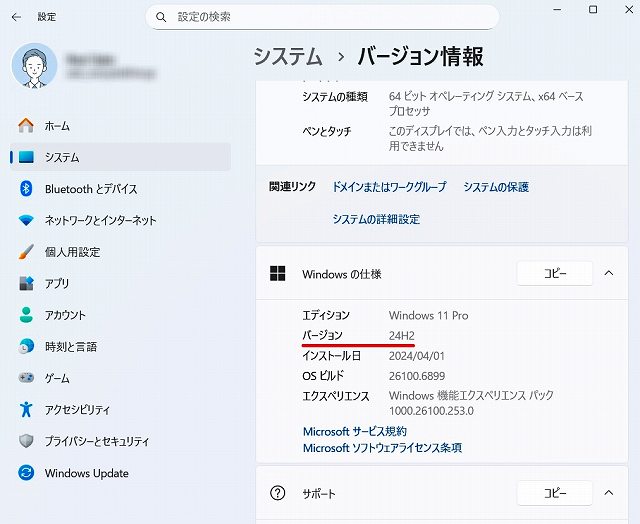
Task: Click システム in the breadcrumb header
Action: pyautogui.click(x=287, y=56)
